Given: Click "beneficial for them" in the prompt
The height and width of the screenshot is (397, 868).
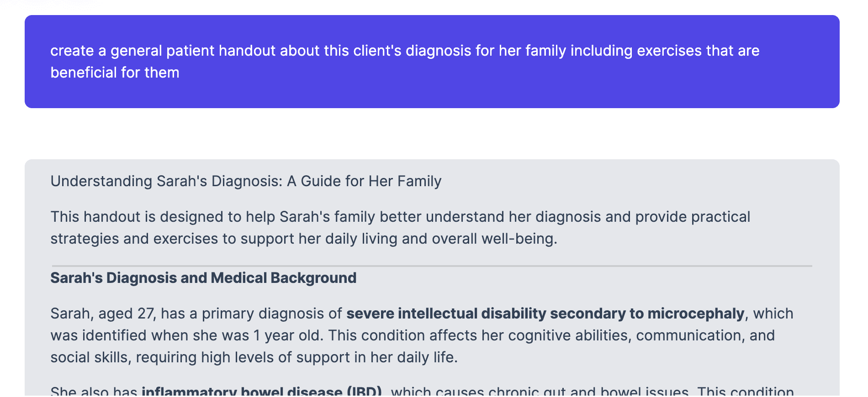Looking at the screenshot, I should (x=115, y=73).
